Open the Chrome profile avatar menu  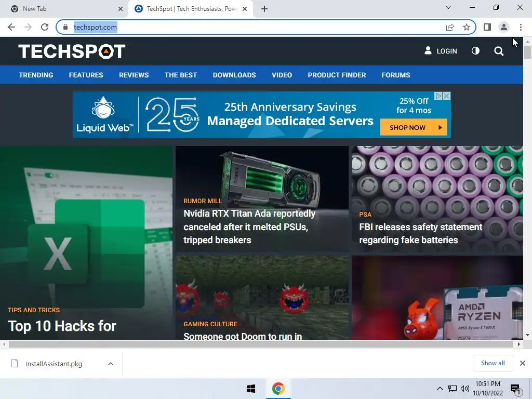click(x=504, y=27)
